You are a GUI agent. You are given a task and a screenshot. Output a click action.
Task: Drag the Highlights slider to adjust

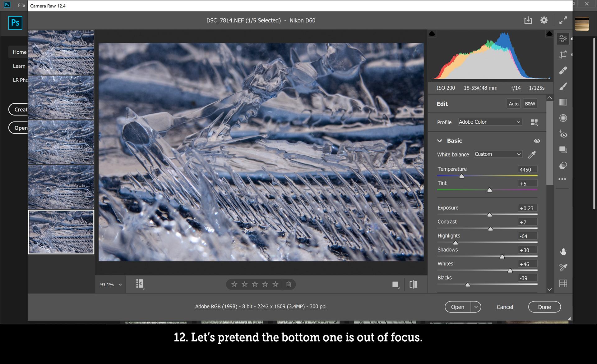coord(455,242)
